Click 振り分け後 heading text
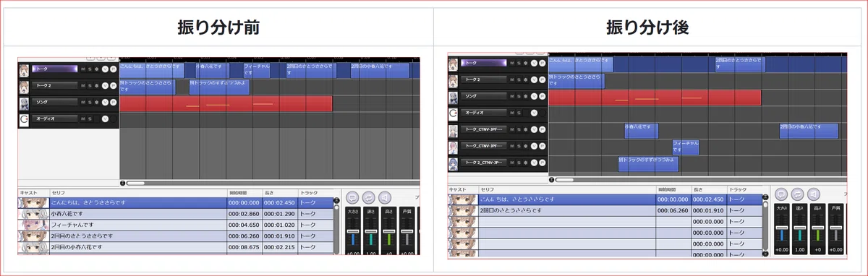This screenshot has height=276, width=868. [647, 27]
